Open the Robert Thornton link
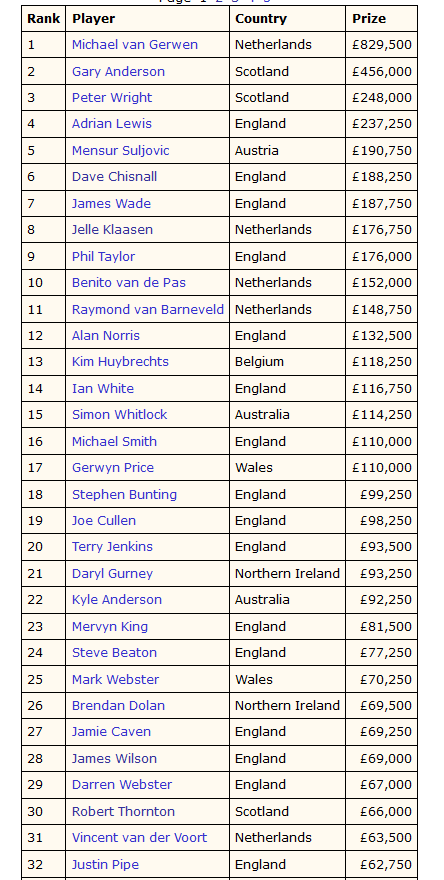Screen dimensions: 444x880 pyautogui.click(x=123, y=812)
